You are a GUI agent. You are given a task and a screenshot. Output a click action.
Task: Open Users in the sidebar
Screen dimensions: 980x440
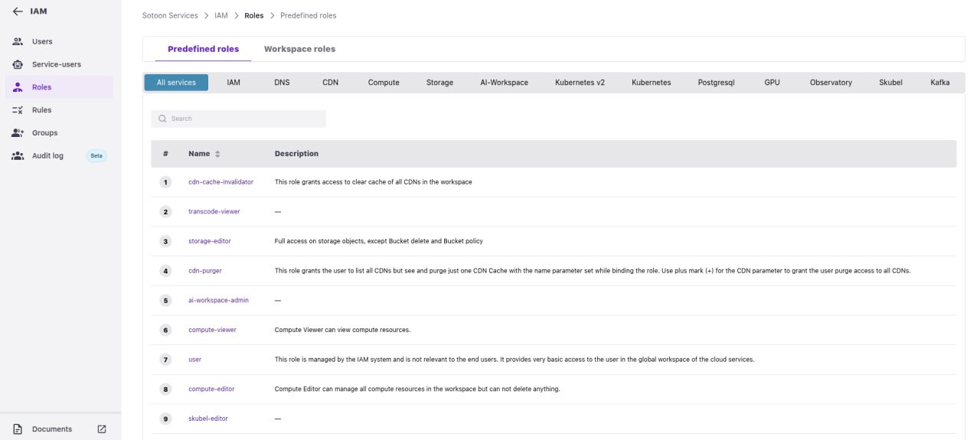pyautogui.click(x=42, y=41)
